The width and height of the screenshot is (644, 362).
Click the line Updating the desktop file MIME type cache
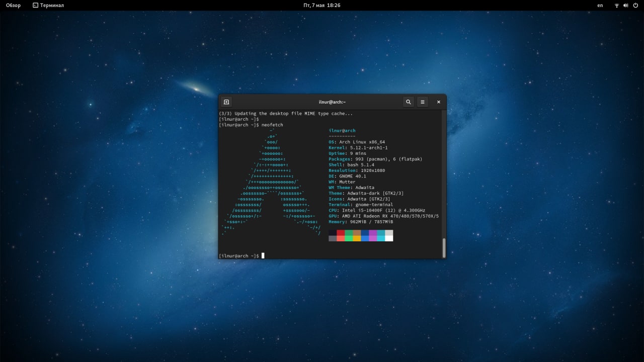coord(286,114)
